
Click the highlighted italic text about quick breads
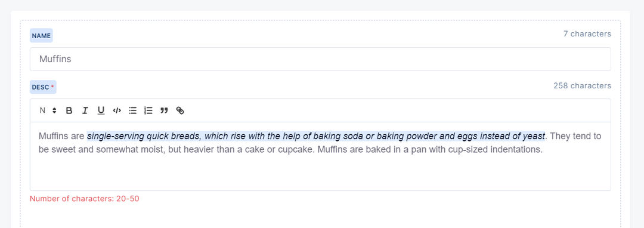point(316,136)
